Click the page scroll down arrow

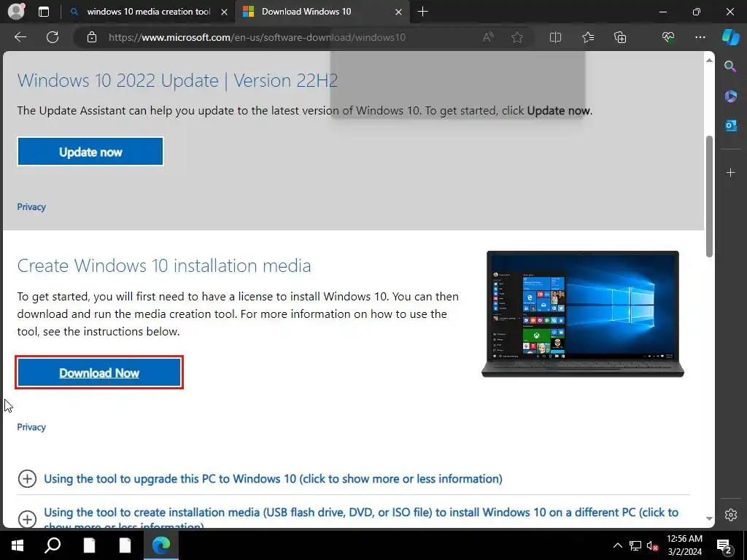click(709, 518)
